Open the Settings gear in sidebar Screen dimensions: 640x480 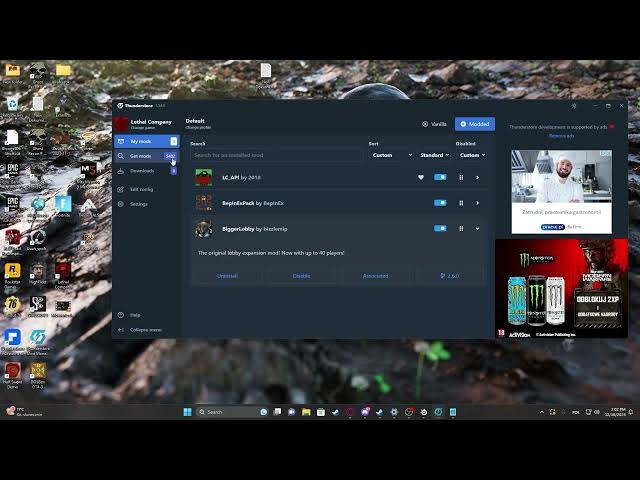point(121,204)
